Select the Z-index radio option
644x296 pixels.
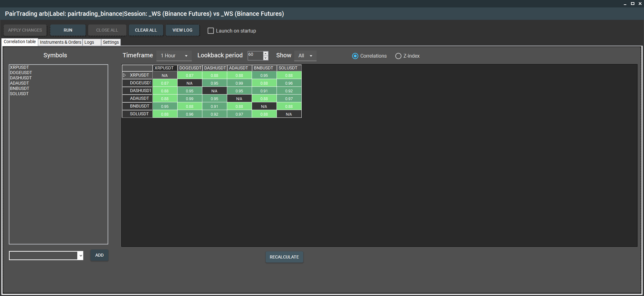[398, 56]
